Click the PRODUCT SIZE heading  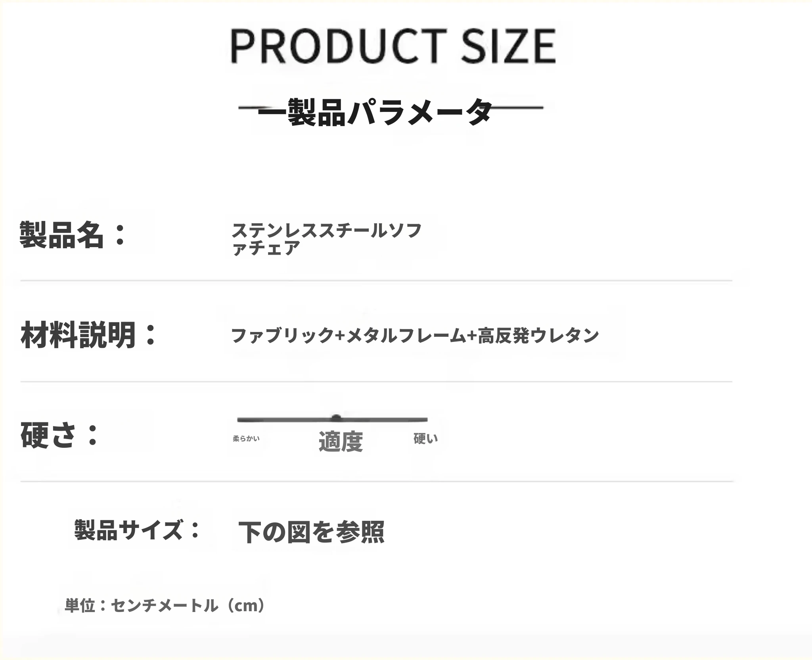tap(393, 46)
